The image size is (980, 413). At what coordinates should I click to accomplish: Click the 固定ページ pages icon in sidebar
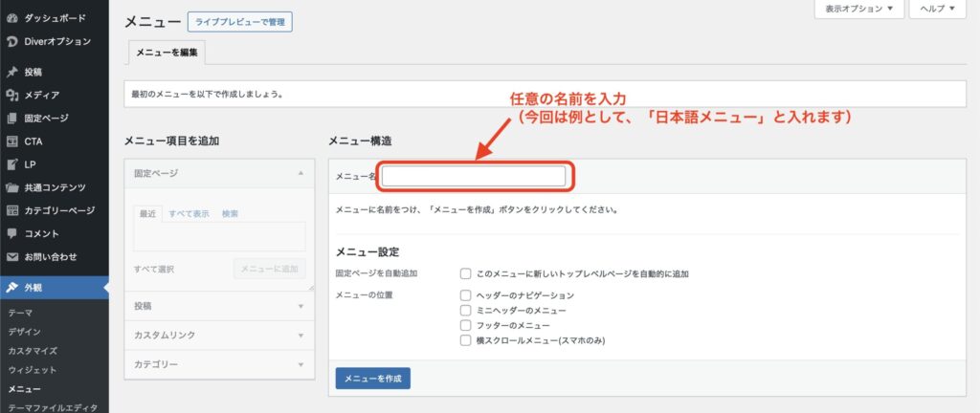pyautogui.click(x=11, y=118)
